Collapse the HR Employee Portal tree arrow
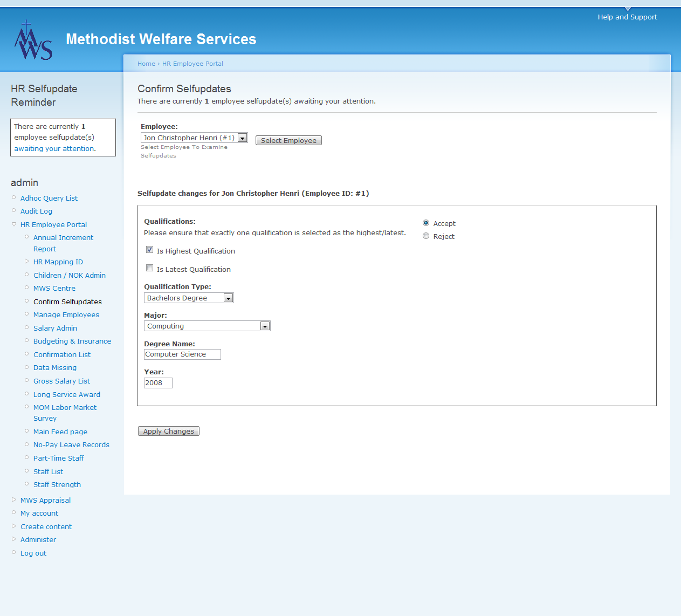This screenshot has width=681, height=616. coord(14,224)
